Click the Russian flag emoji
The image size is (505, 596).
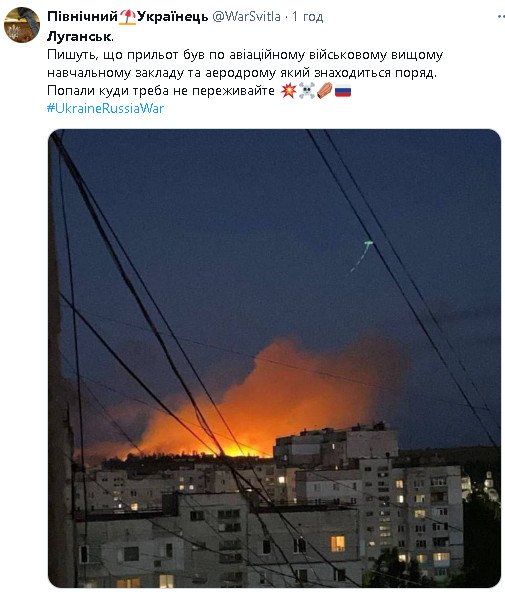[343, 91]
